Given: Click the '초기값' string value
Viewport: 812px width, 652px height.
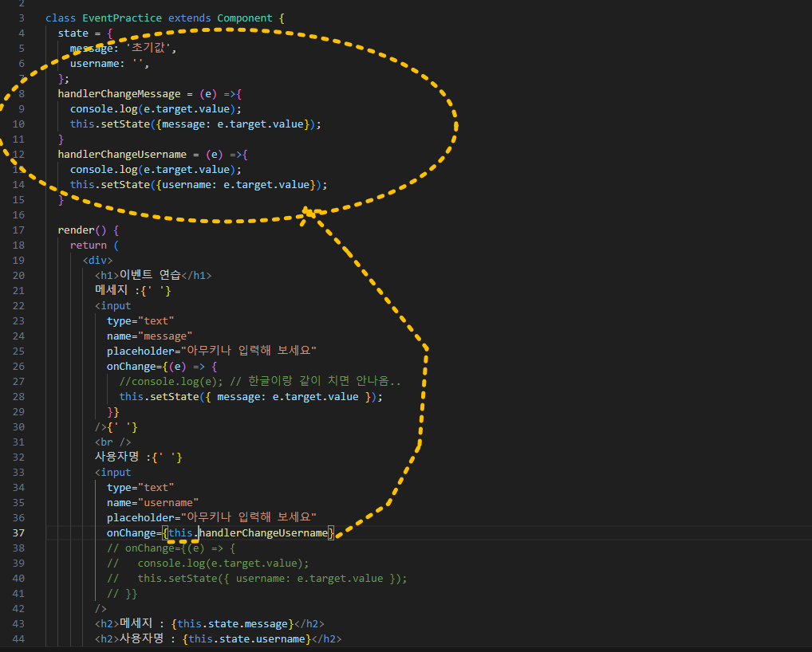Looking at the screenshot, I should 148,48.
